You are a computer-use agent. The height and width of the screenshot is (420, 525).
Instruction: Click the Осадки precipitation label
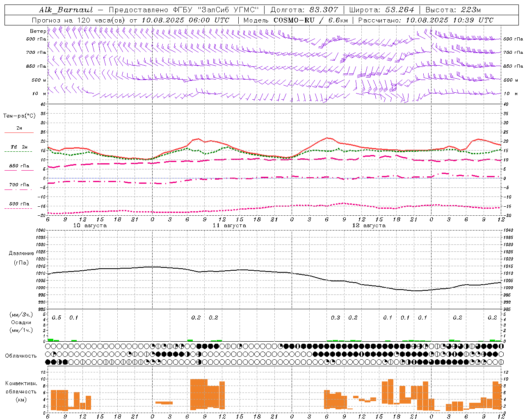21,322
